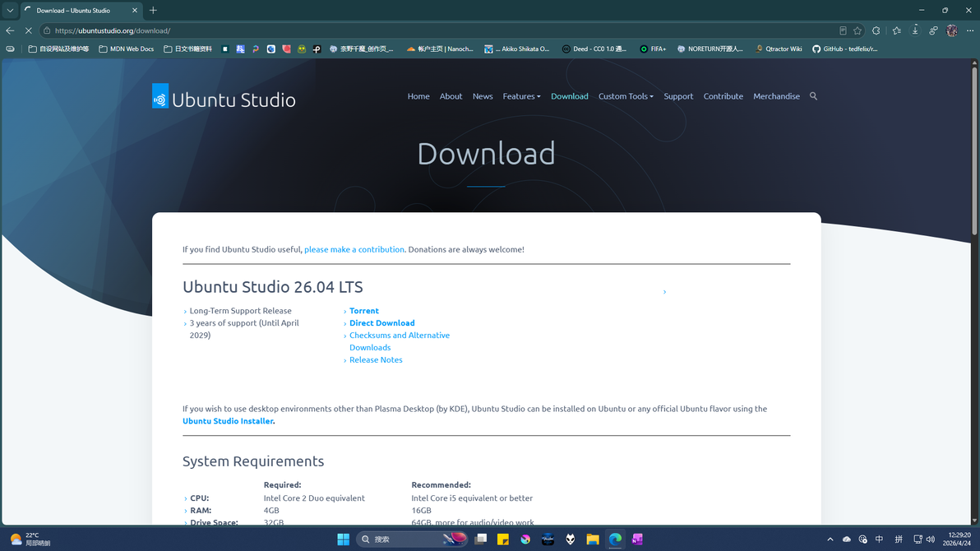Open the MDN Web Docs bookmark folder
The image size is (980, 551).
pyautogui.click(x=127, y=49)
